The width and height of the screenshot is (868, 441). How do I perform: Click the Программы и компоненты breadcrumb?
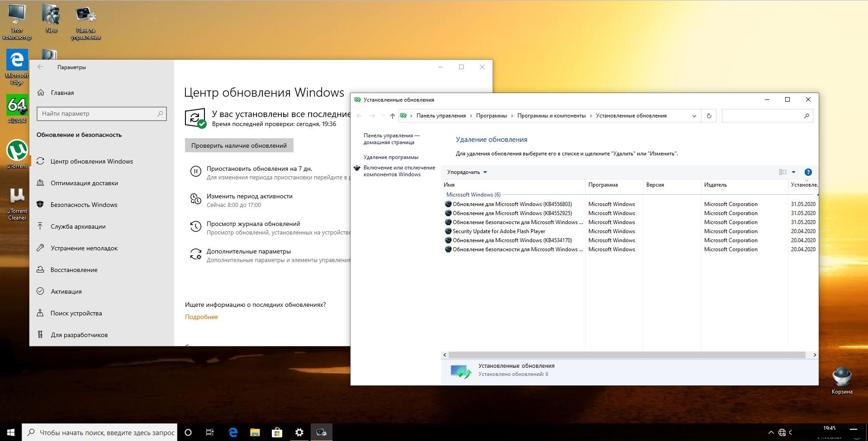point(551,116)
